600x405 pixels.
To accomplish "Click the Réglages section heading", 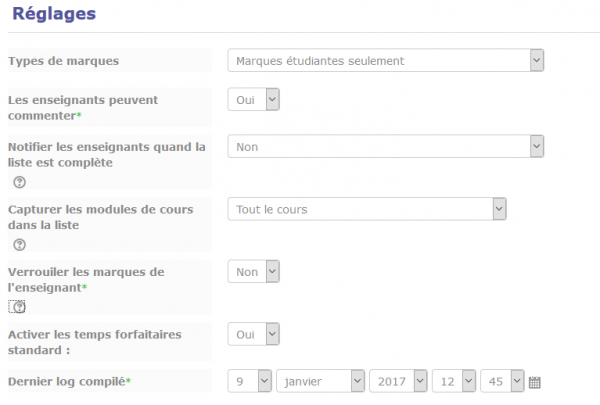I will click(x=54, y=14).
